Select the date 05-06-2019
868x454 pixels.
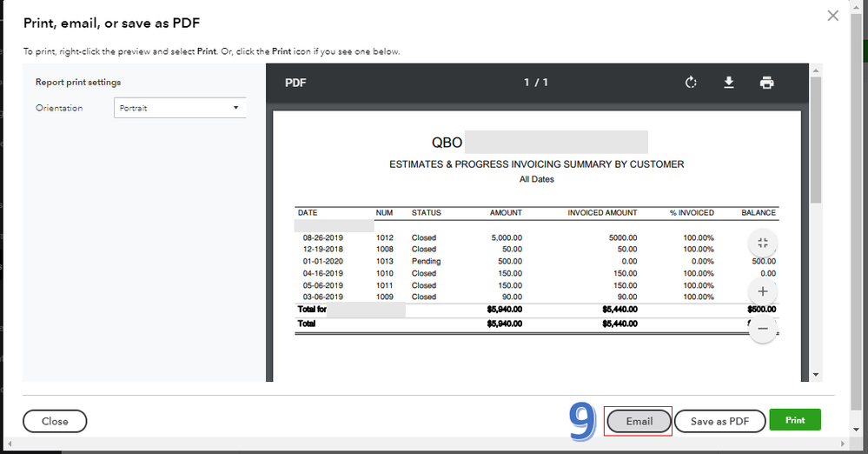point(322,285)
